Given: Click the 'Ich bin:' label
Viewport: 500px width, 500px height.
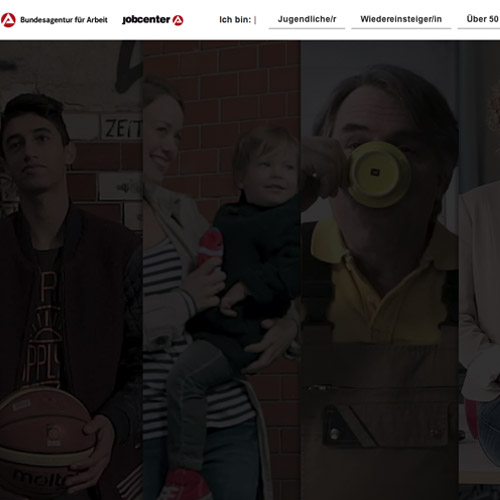Looking at the screenshot, I should coord(235,20).
